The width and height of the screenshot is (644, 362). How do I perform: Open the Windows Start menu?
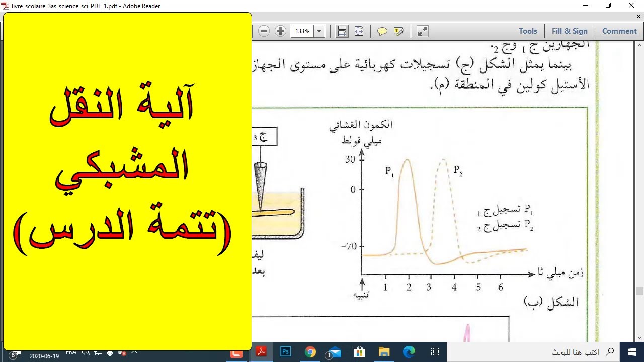pos(632,352)
